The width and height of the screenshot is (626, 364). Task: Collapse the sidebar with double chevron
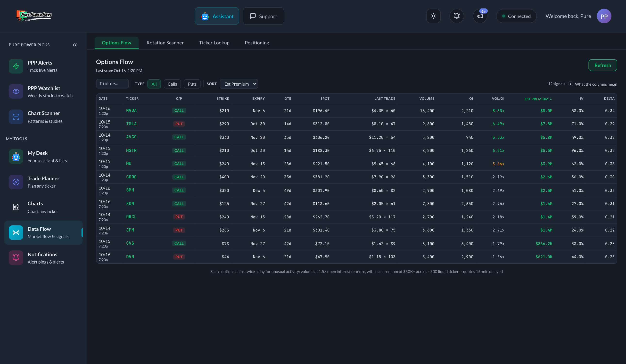click(74, 45)
